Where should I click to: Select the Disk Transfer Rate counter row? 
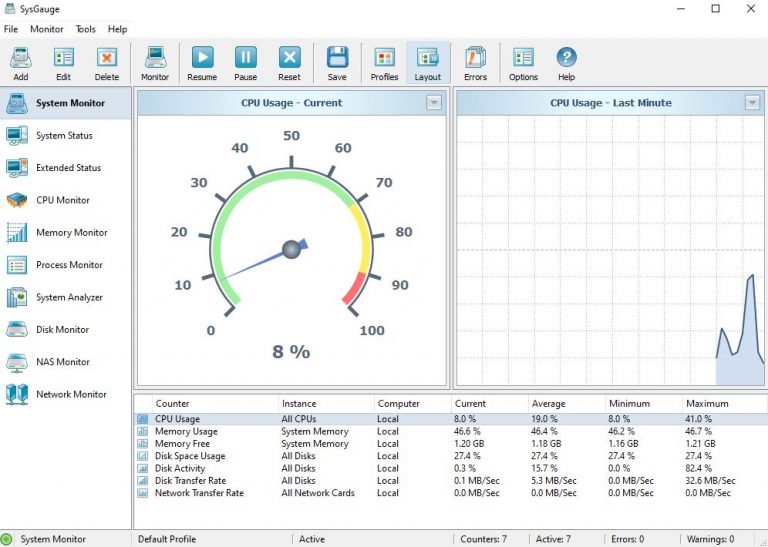click(451, 480)
